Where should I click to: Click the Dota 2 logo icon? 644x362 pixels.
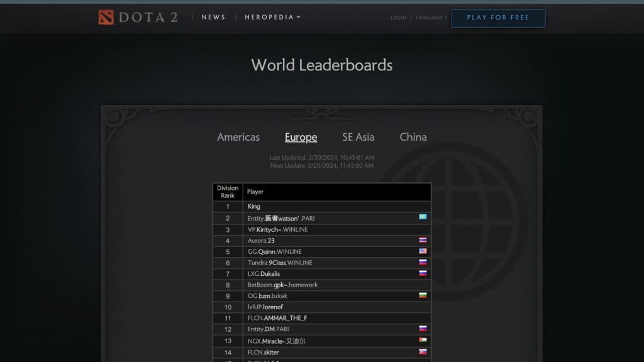[x=104, y=17]
